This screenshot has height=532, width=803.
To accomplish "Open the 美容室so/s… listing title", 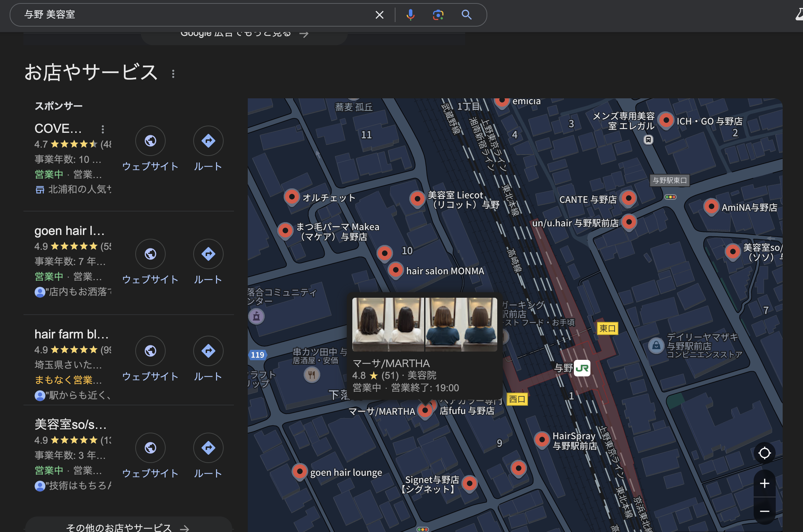I will click(x=70, y=425).
